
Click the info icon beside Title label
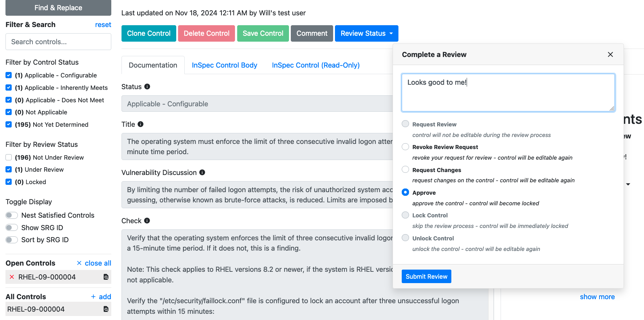point(140,124)
